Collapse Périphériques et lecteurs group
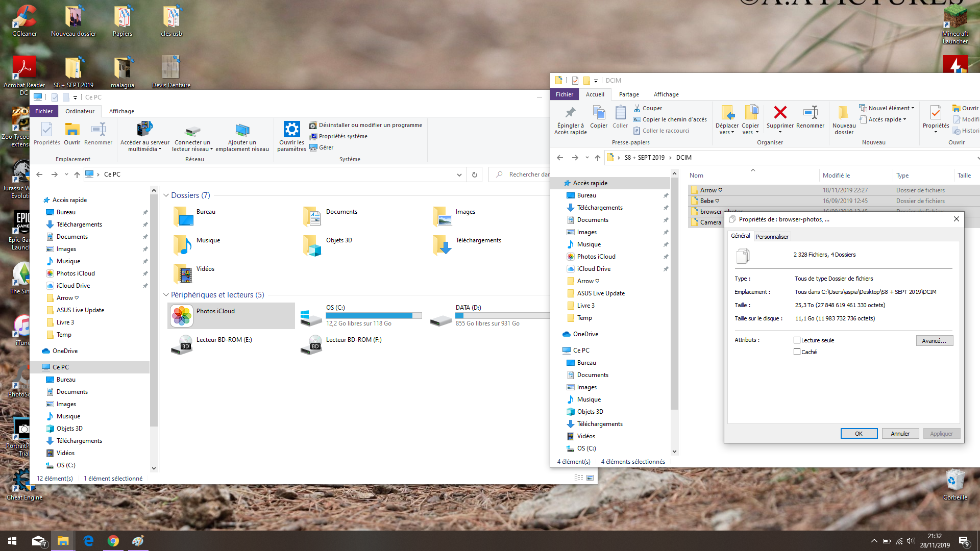The image size is (980, 551). pos(166,295)
